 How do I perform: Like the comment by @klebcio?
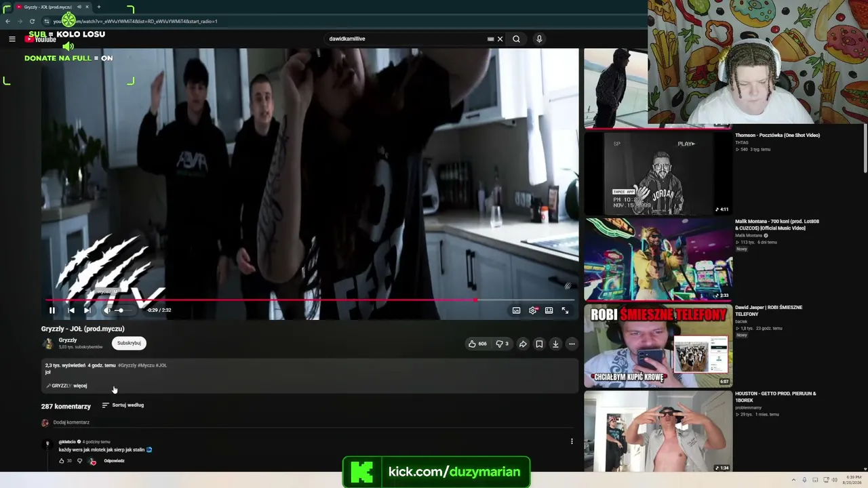point(61,461)
